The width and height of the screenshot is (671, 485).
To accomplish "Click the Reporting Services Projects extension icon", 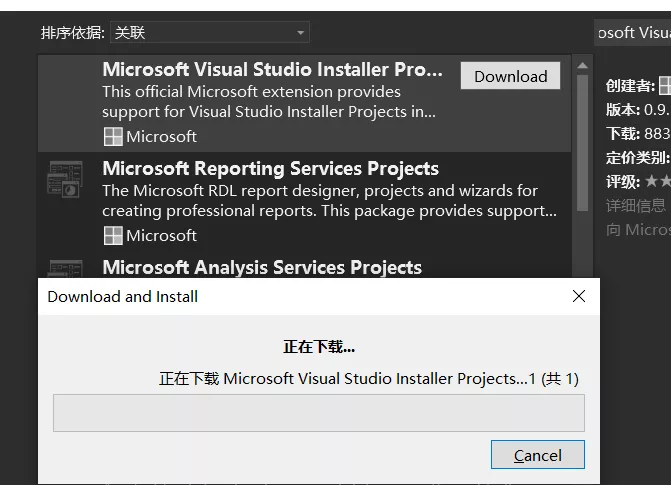I will 65,179.
